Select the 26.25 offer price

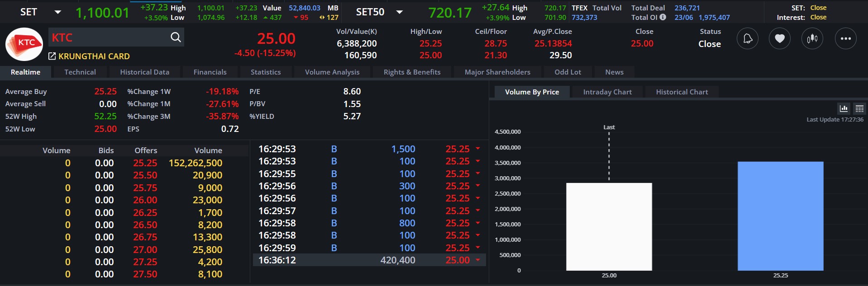pos(145,213)
